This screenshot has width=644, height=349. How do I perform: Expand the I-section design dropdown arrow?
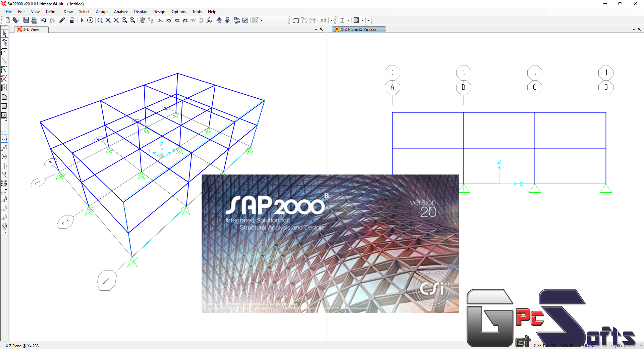[x=348, y=20]
